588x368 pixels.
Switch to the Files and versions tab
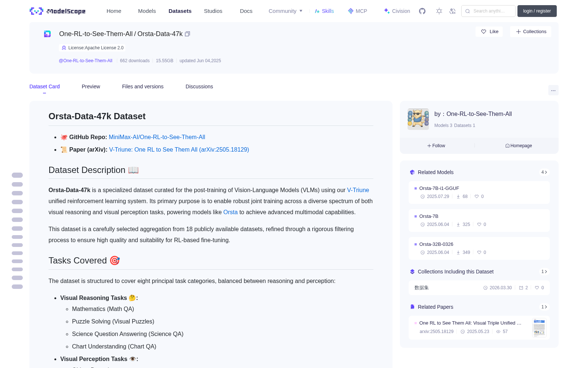pos(143,86)
